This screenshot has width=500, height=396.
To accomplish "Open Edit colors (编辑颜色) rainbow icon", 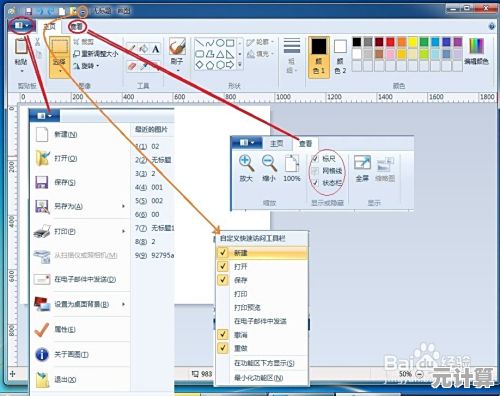I will (x=476, y=46).
